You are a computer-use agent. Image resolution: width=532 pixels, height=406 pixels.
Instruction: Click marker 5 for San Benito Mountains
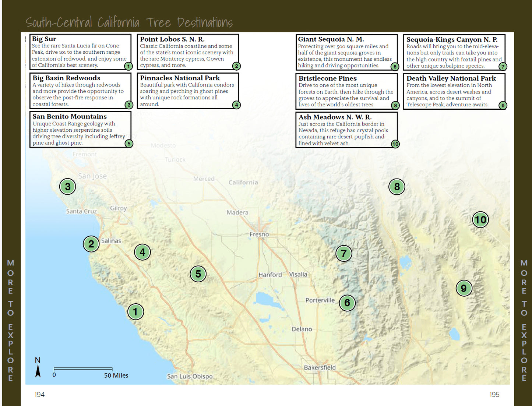click(x=198, y=274)
